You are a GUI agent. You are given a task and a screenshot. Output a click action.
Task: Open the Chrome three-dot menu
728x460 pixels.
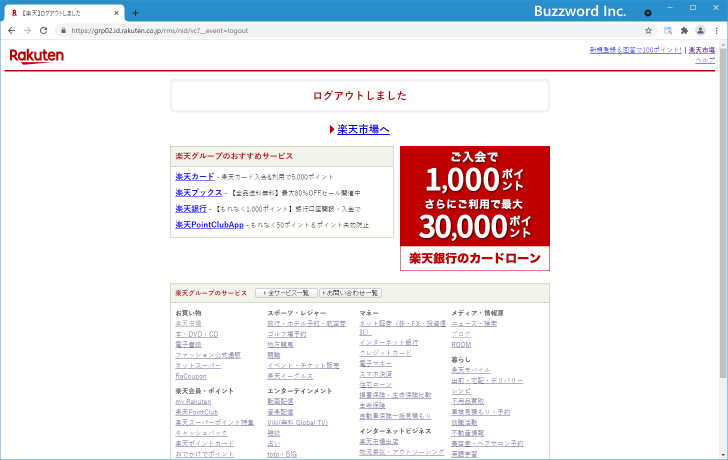716,31
